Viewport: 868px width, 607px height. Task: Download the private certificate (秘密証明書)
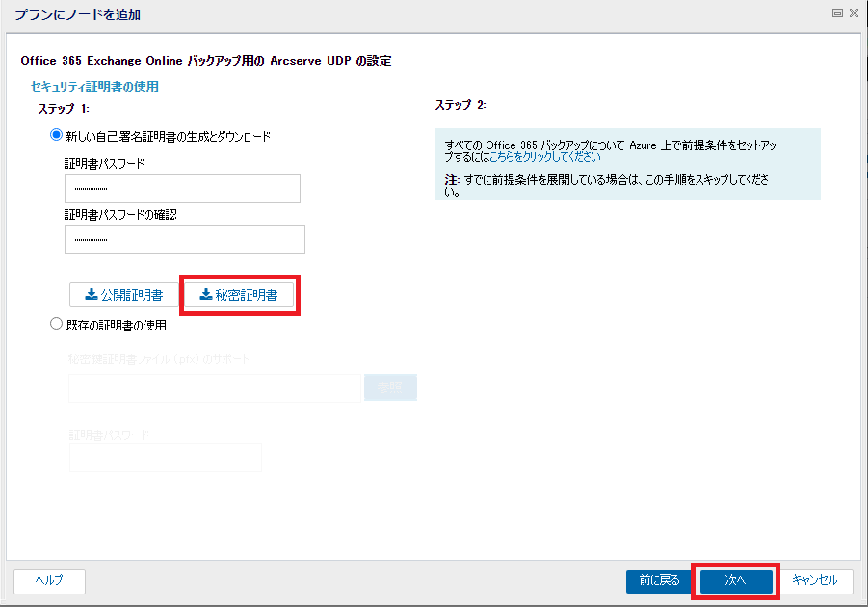point(239,295)
